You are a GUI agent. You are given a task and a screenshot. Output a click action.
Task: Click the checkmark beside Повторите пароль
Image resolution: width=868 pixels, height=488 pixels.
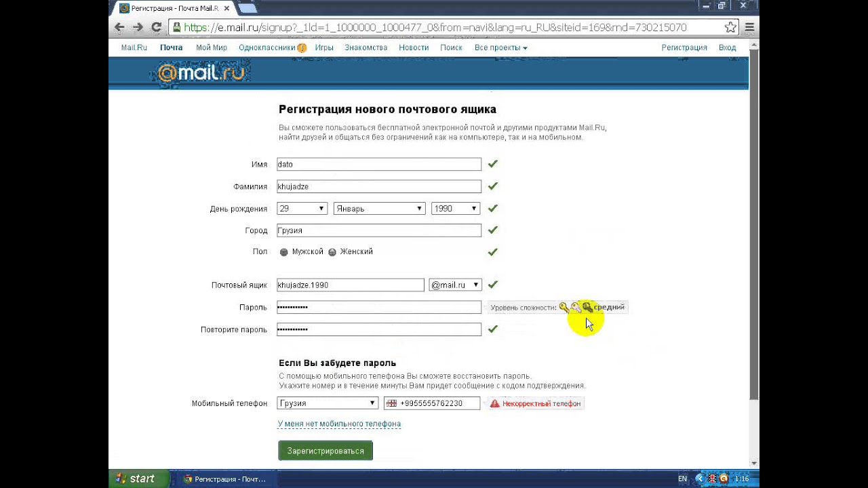coord(493,329)
